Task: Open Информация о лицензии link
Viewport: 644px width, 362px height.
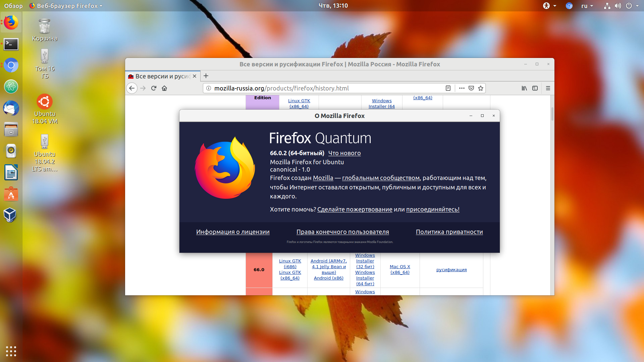Action: (233, 232)
